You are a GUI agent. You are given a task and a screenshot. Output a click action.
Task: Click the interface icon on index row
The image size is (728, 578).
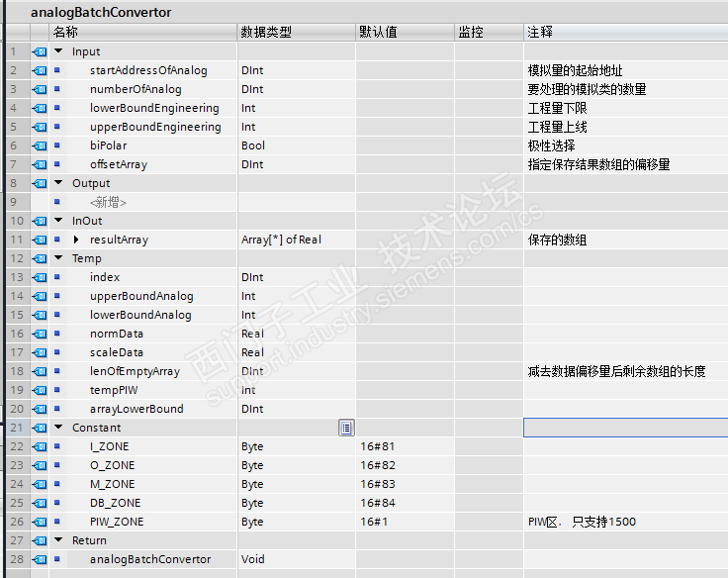coord(40,277)
